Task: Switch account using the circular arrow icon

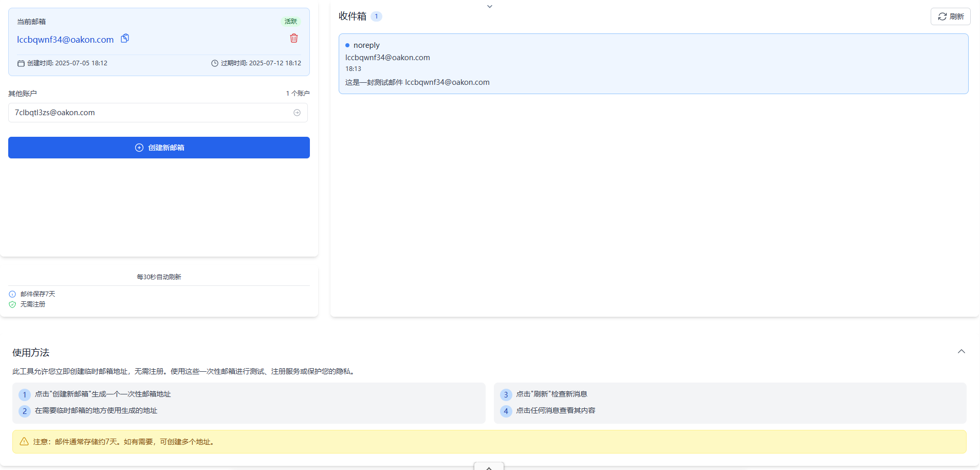Action: 297,113
